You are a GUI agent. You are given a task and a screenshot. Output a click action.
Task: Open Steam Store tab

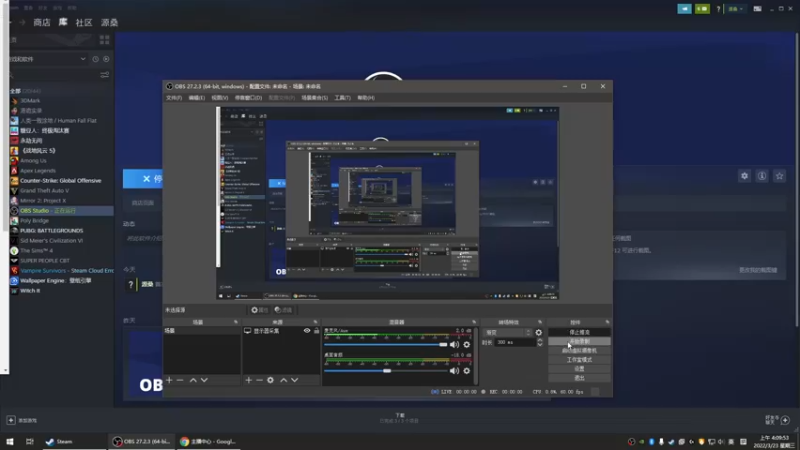tap(42, 22)
